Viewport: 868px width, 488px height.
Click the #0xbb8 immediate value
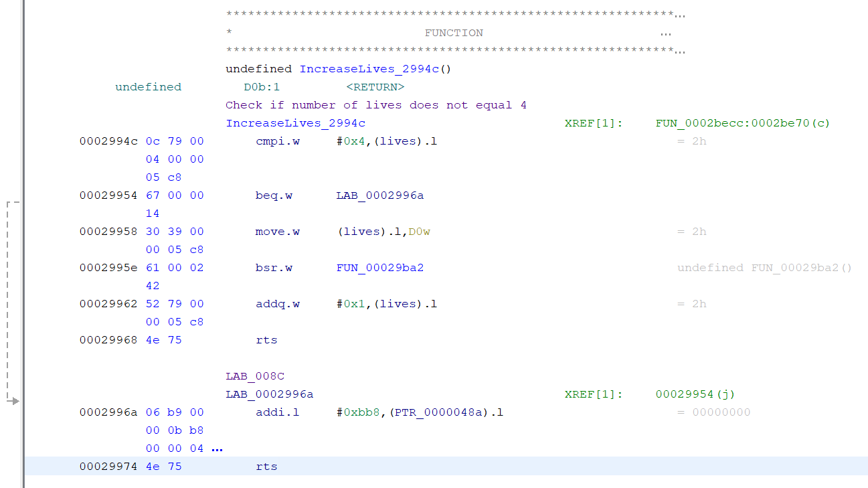(x=357, y=412)
